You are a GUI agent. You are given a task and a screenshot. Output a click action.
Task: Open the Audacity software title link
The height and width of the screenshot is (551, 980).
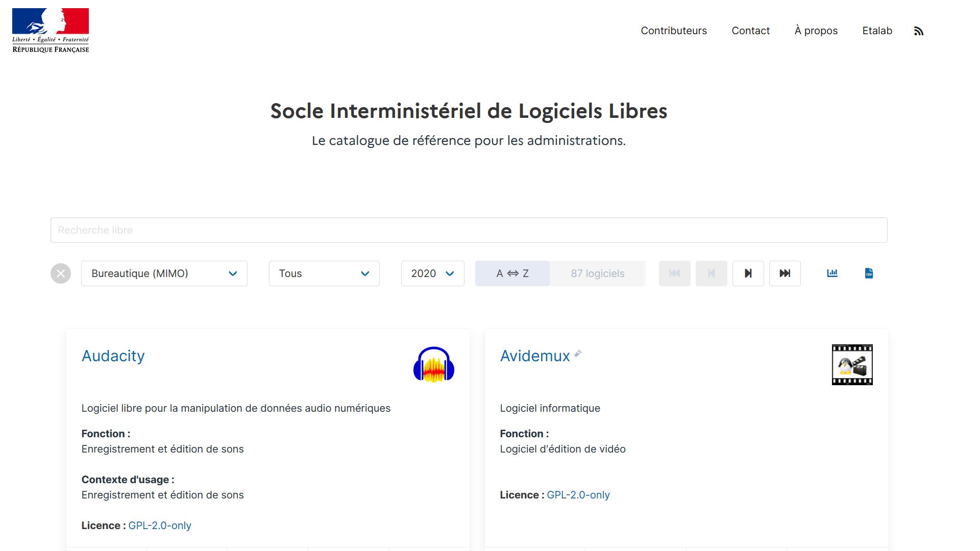(113, 356)
